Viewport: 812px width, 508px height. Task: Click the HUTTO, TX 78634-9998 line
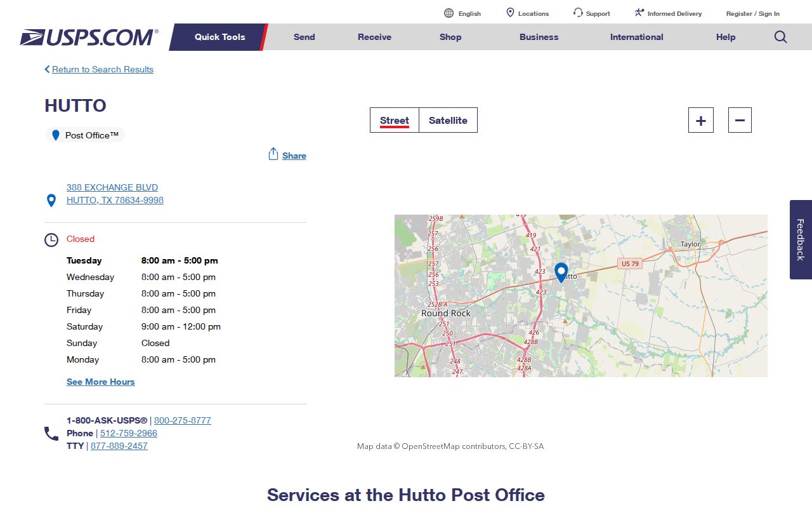pos(115,200)
